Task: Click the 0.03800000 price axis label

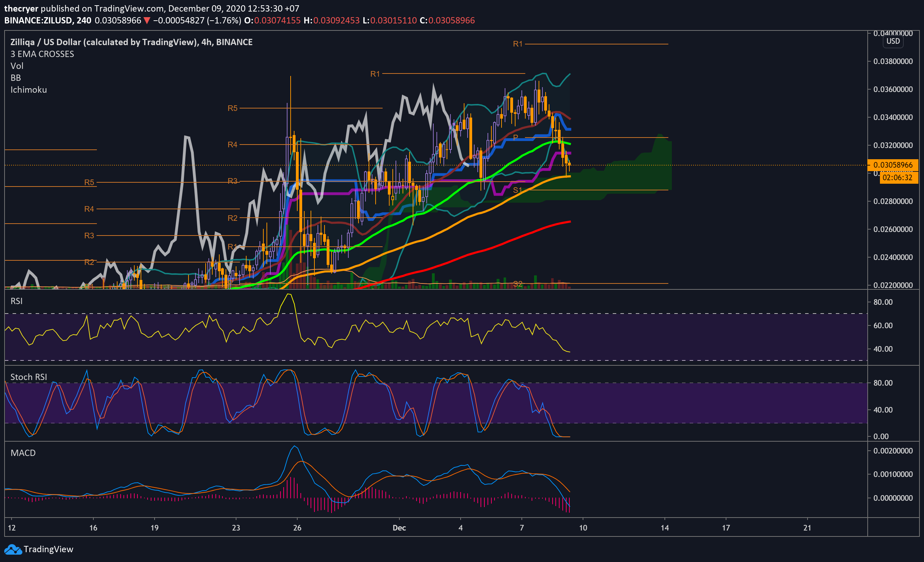Action: pyautogui.click(x=893, y=62)
